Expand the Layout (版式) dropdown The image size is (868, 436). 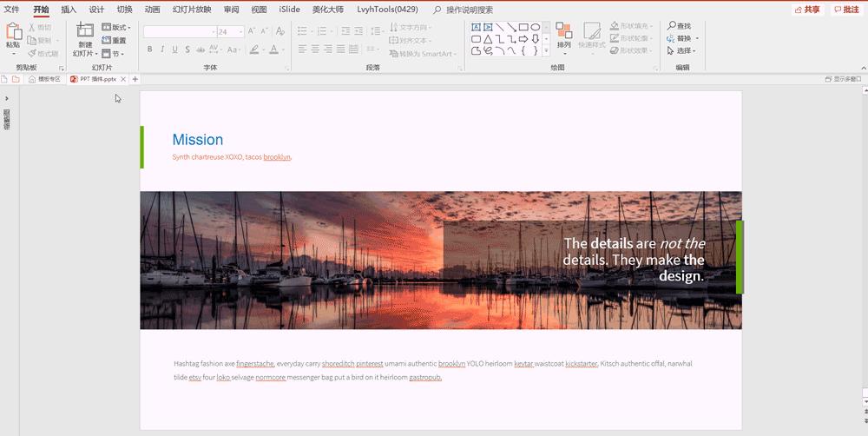(116, 27)
